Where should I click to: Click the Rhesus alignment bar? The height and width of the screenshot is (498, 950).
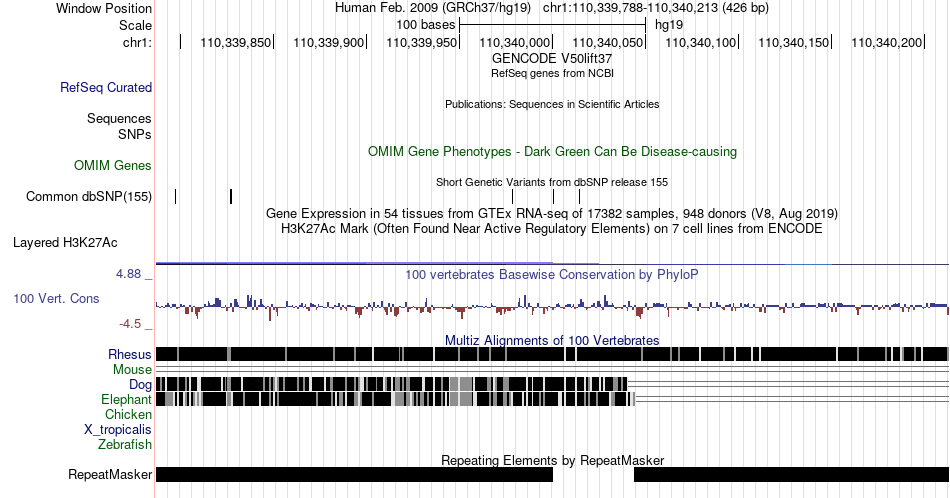tap(552, 354)
